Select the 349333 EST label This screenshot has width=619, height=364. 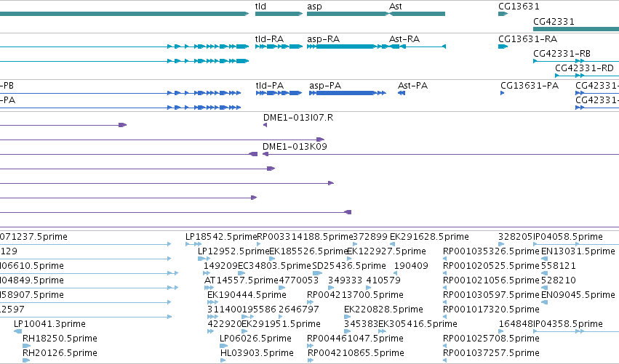tap(345, 280)
